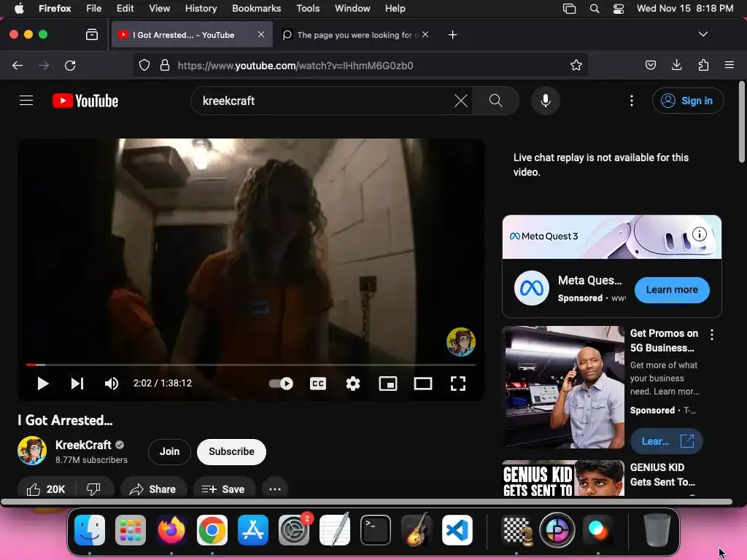
Task: Bookmark this page star
Action: tap(576, 65)
